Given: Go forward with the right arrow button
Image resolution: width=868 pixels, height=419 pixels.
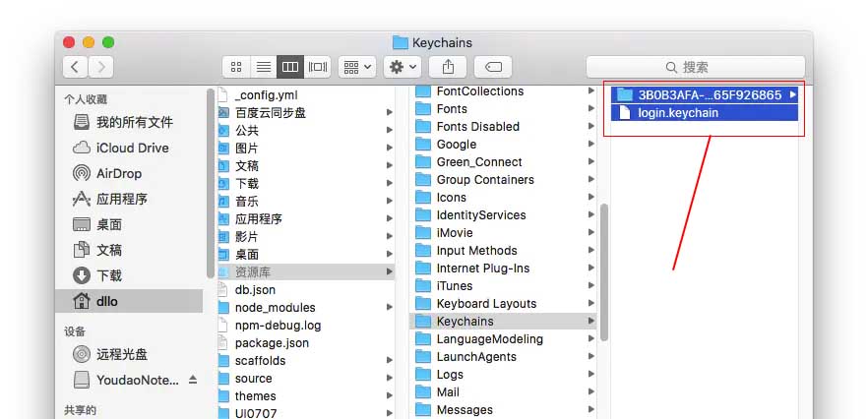Looking at the screenshot, I should (100, 67).
